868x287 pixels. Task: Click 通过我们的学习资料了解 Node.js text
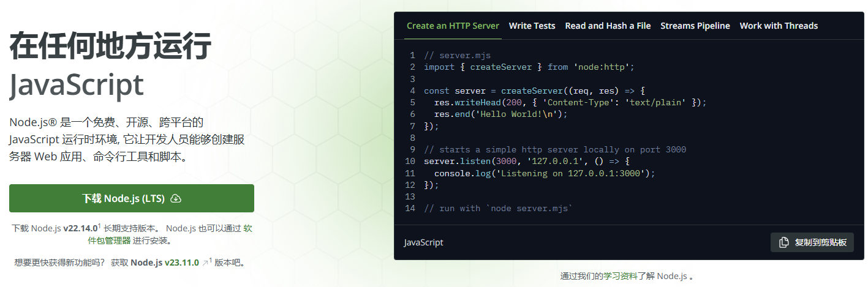(627, 276)
